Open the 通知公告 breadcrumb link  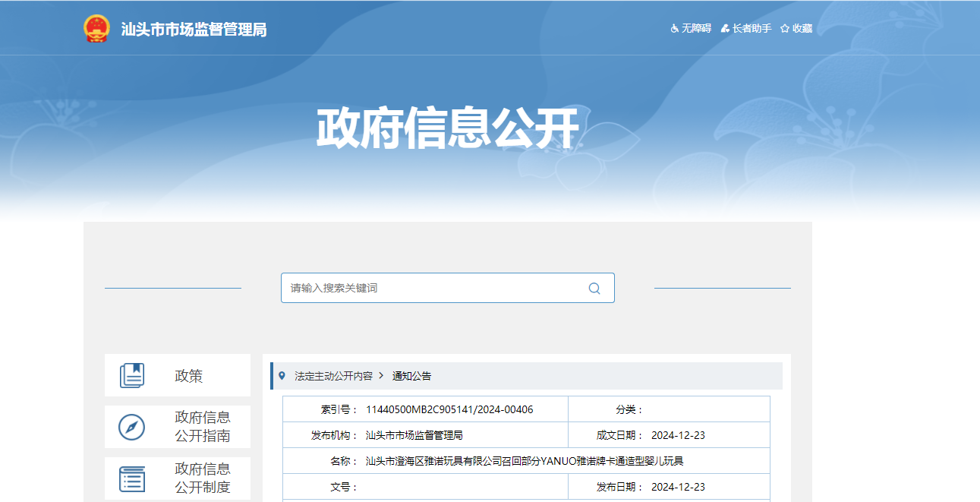tap(411, 376)
